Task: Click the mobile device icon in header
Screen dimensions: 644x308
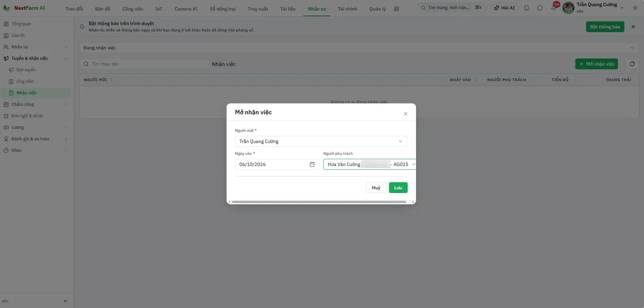Action: [x=526, y=8]
